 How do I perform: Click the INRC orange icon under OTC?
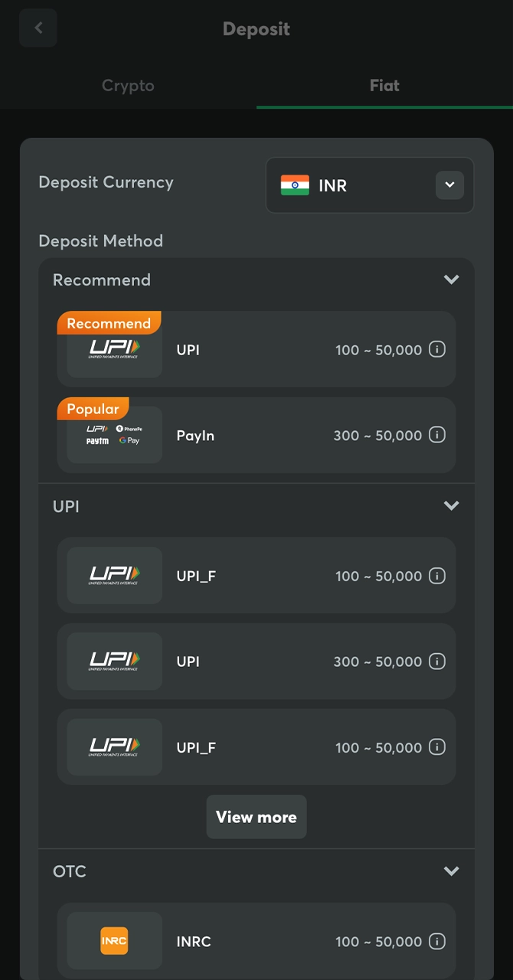coord(113,941)
